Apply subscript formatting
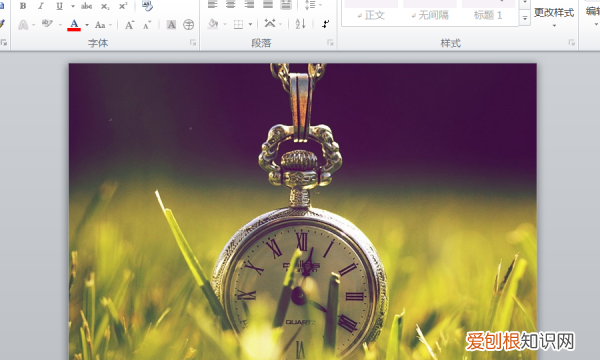The height and width of the screenshot is (360, 600). coord(105,6)
